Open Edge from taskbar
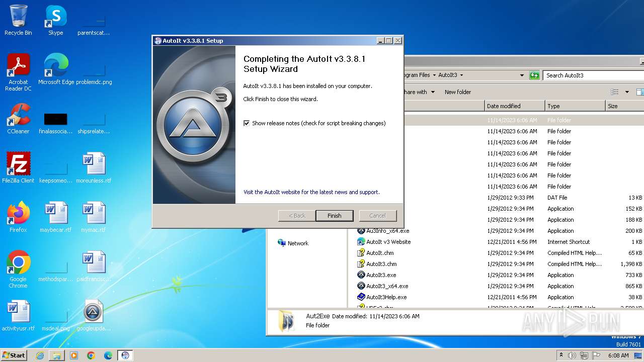This screenshot has width=644, height=362. click(108, 355)
